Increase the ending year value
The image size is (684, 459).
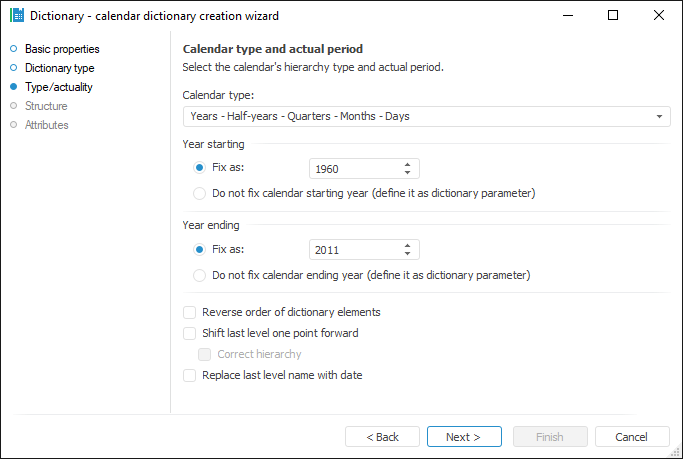(x=408, y=245)
